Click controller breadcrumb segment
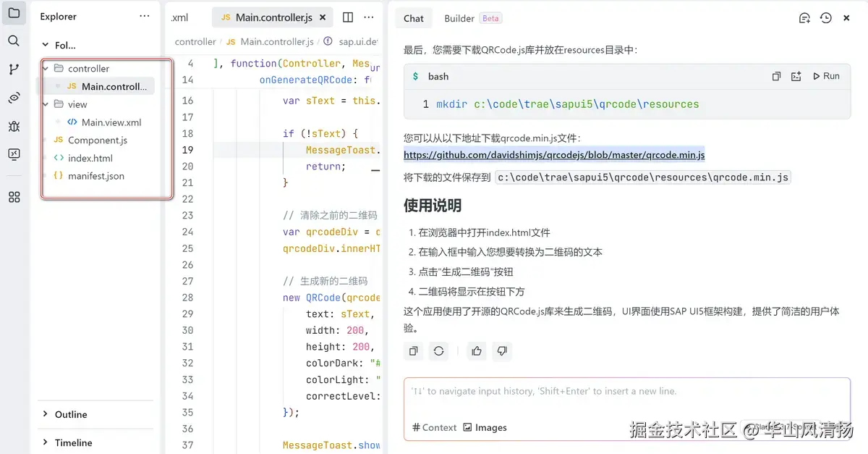The height and width of the screenshot is (454, 868). (x=195, y=42)
